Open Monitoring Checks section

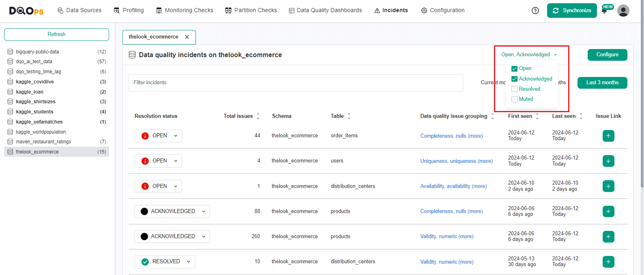(x=185, y=11)
